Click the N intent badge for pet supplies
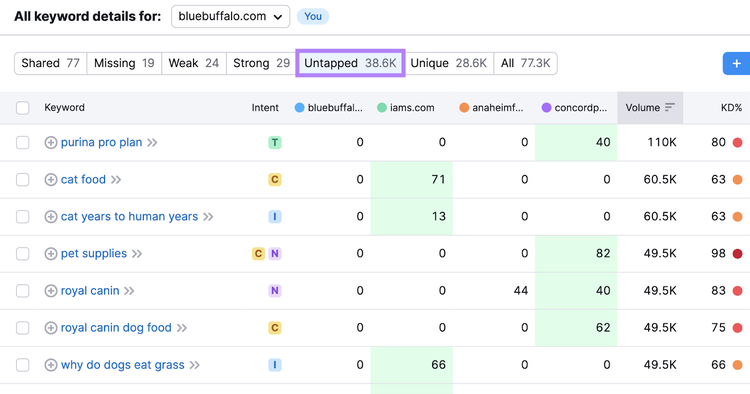The image size is (750, 394). click(x=275, y=253)
